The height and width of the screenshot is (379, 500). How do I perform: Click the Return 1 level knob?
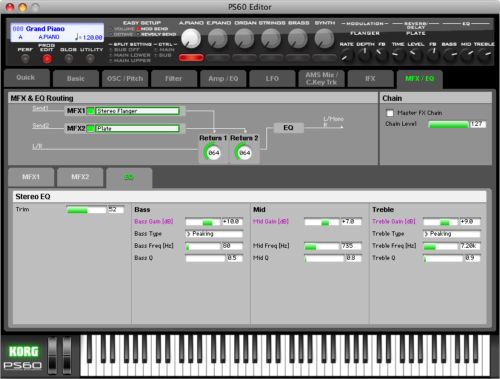coord(213,152)
